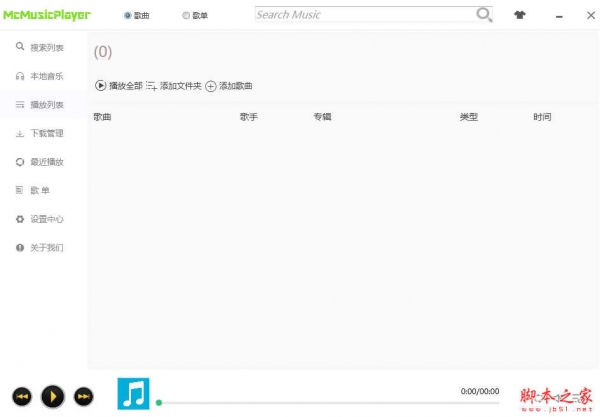Screen dimensions: 600x417
Task: Click the (0) song count label
Action: tap(103, 52)
